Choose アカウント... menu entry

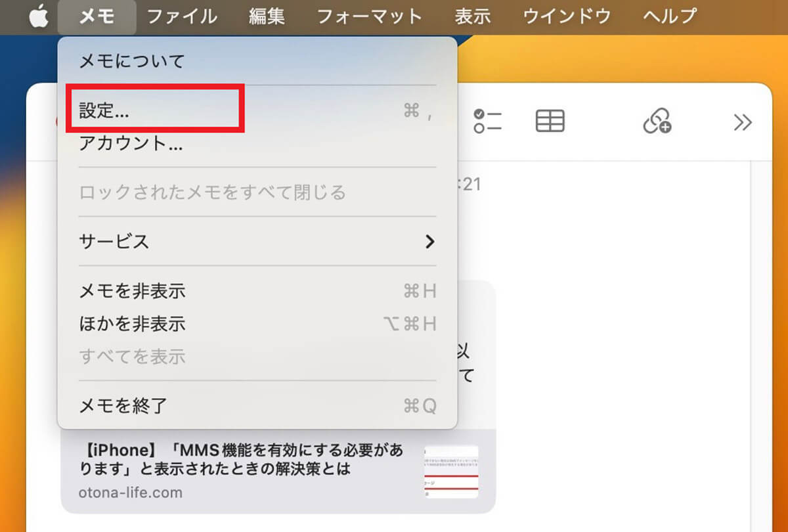tap(257, 143)
